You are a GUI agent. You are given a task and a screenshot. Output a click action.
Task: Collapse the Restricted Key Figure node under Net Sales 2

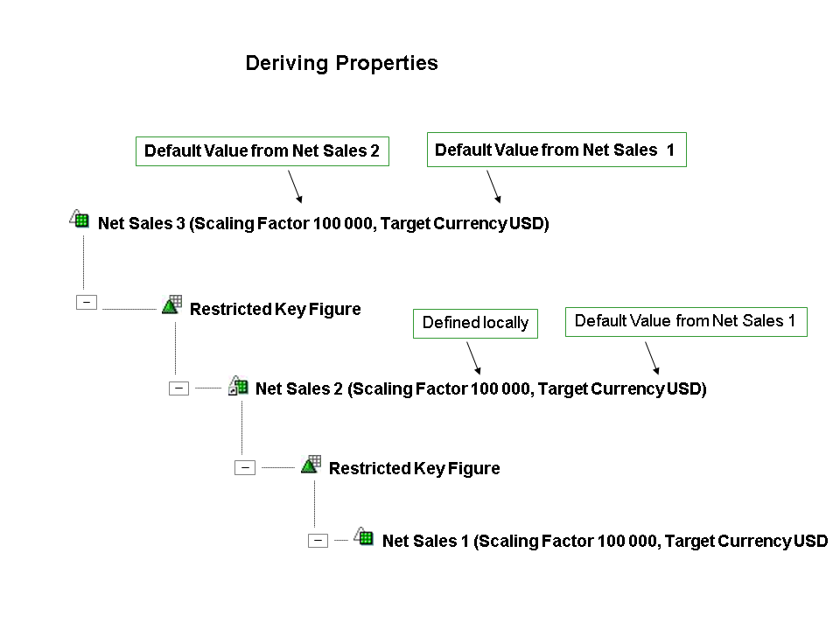pos(245,468)
